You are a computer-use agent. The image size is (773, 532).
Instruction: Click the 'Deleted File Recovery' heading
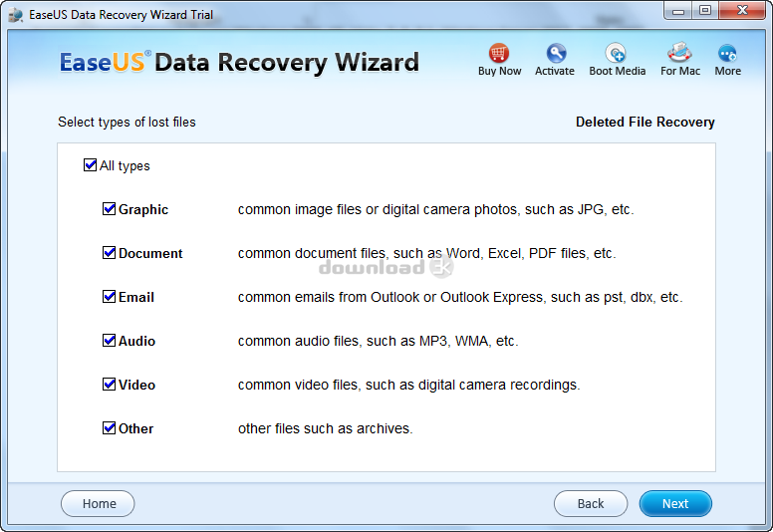[x=645, y=122]
